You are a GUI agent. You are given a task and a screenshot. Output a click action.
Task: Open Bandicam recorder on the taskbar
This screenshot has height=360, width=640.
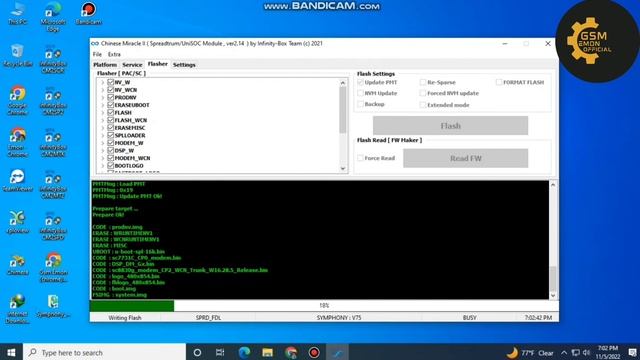314,352
